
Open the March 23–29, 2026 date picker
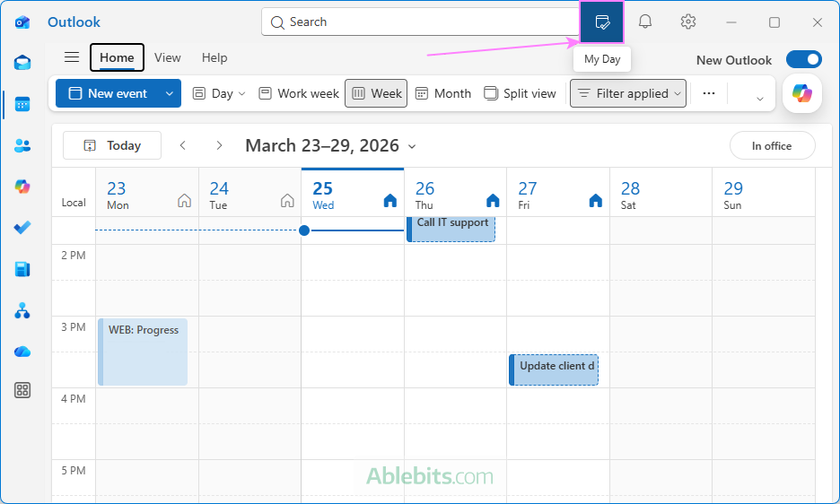(330, 145)
